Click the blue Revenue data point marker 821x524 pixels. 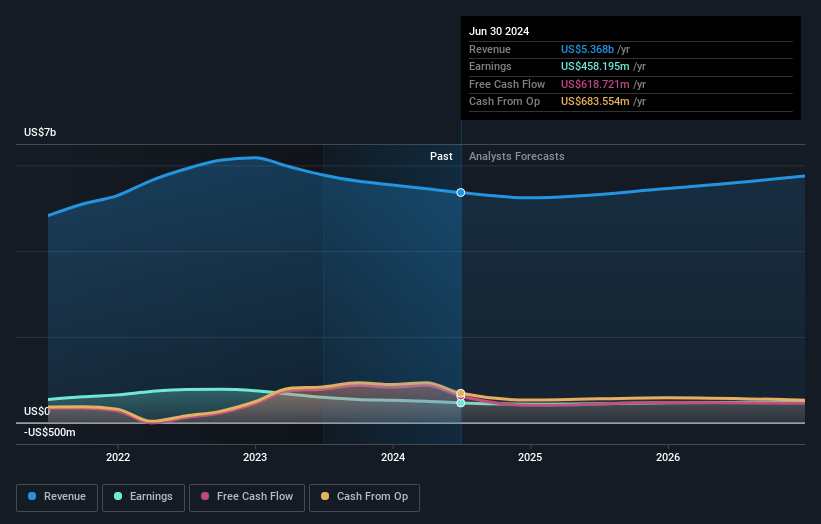coord(461,193)
